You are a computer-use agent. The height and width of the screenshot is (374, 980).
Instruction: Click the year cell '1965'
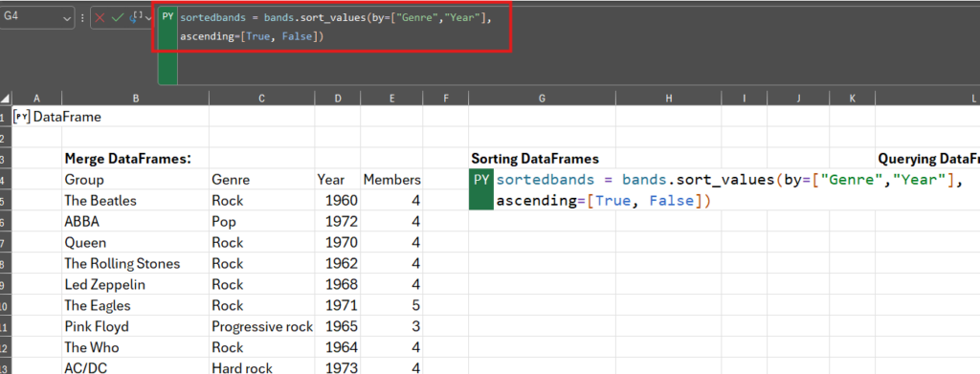pyautogui.click(x=338, y=326)
